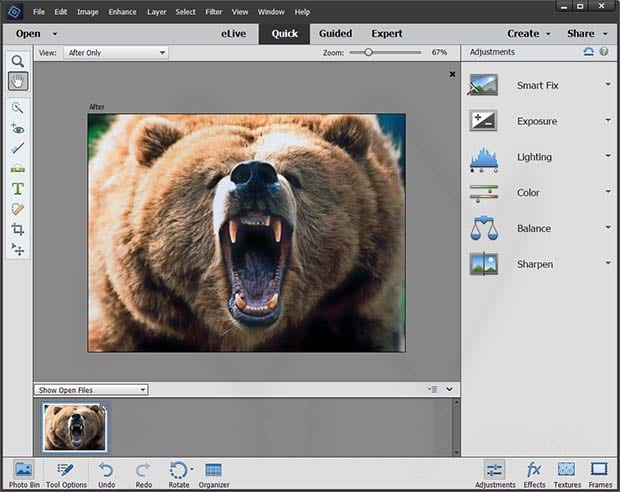The image size is (620, 492).
Task: Switch to the eLive tab
Action: click(x=233, y=34)
